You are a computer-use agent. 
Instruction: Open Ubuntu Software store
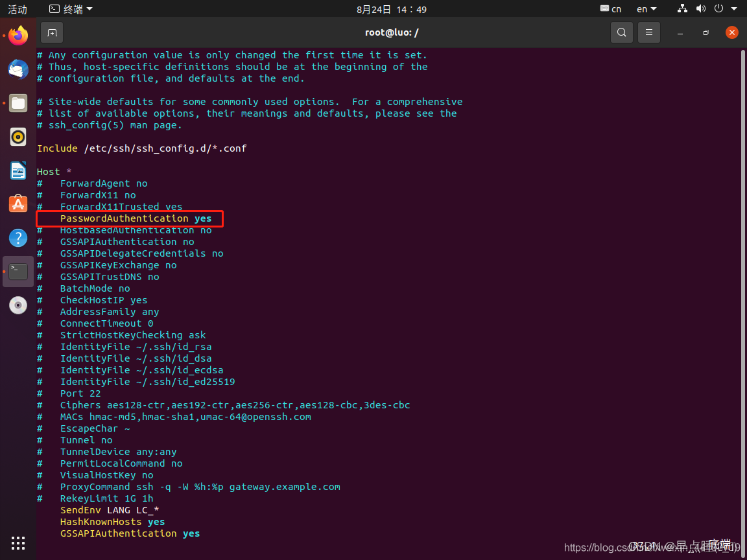click(x=18, y=204)
